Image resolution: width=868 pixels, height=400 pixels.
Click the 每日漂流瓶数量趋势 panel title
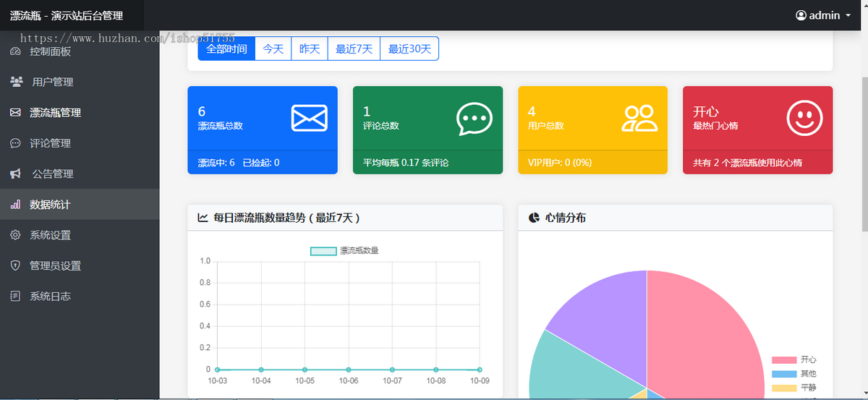pyautogui.click(x=286, y=217)
